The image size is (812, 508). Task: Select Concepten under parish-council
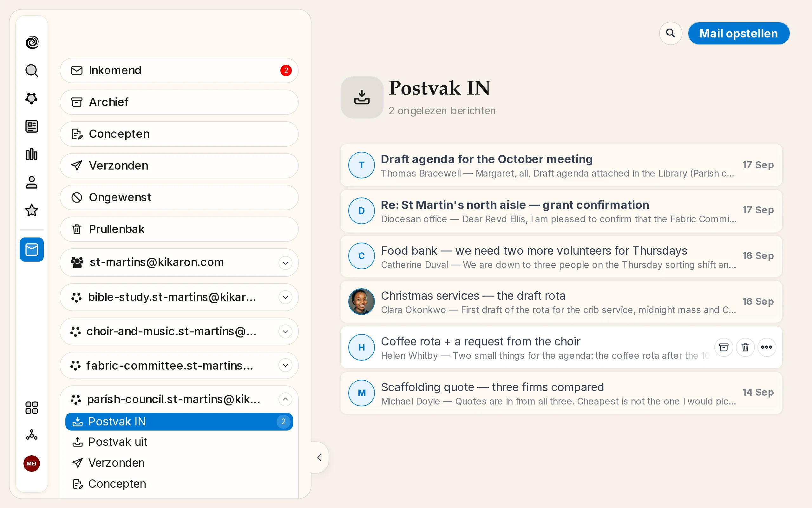coord(179,484)
